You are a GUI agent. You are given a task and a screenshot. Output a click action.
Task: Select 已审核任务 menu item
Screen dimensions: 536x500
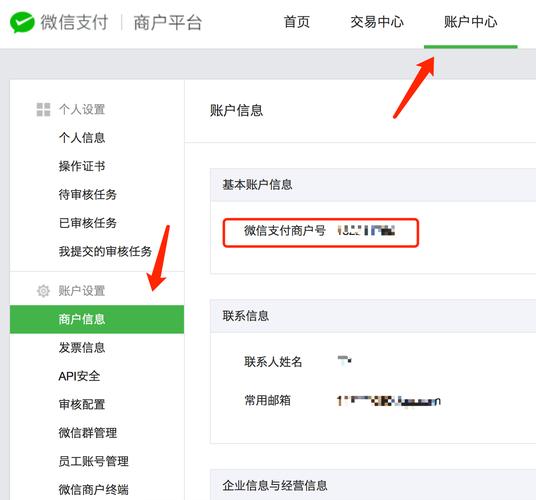click(x=88, y=223)
